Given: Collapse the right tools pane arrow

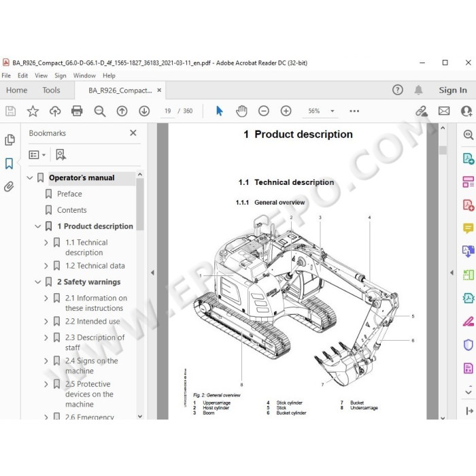Looking at the screenshot, I should pos(452,273).
